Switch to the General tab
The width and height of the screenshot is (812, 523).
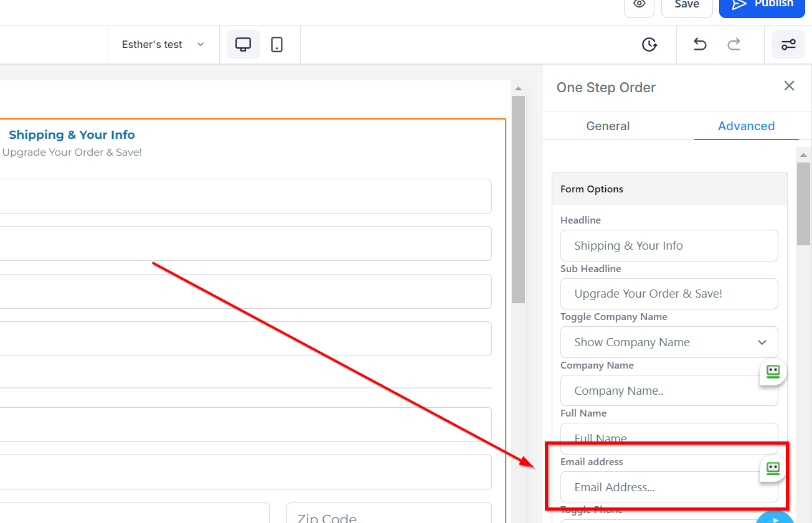pyautogui.click(x=608, y=126)
